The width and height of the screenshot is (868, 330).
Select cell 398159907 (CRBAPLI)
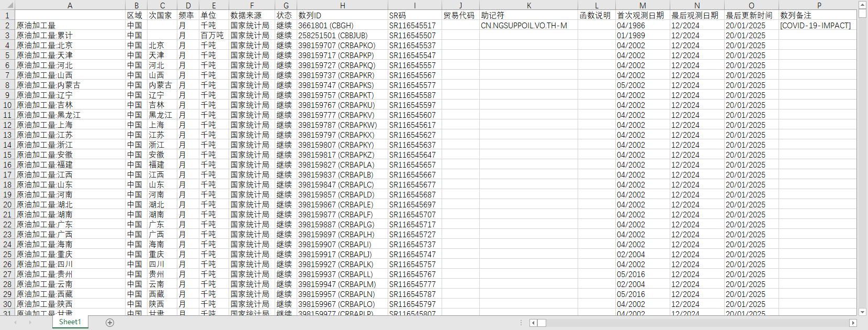(x=342, y=244)
